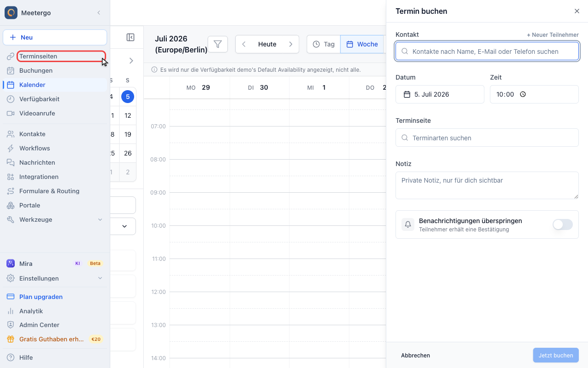This screenshot has width=588, height=368.
Task: Switch to Woche view
Action: [x=362, y=44]
